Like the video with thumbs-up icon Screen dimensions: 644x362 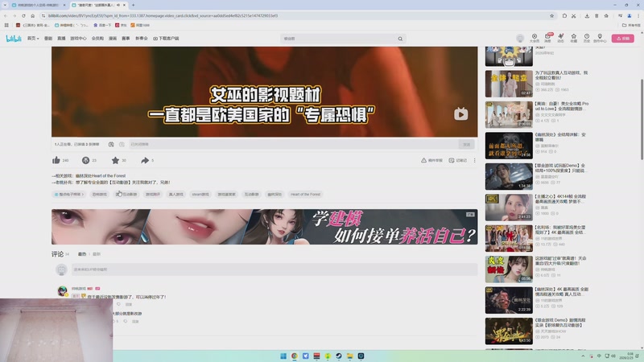[56, 160]
